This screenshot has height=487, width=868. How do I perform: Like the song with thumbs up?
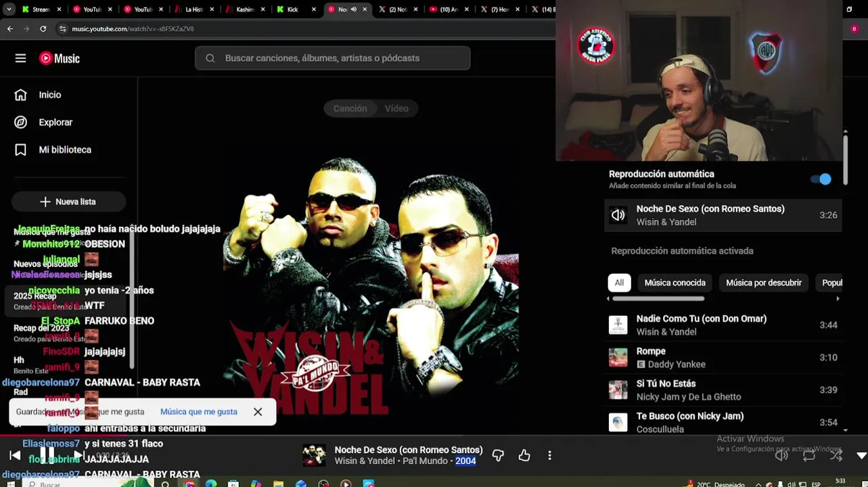pyautogui.click(x=524, y=455)
